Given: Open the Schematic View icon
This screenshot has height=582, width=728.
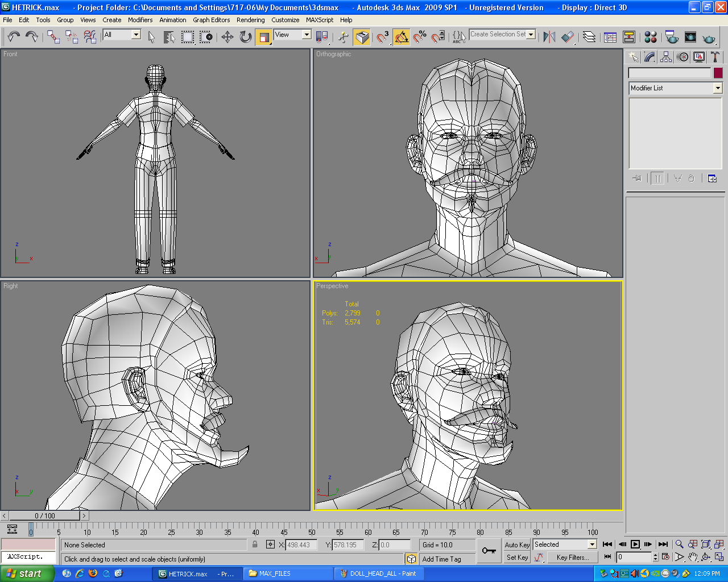Looking at the screenshot, I should 629,37.
